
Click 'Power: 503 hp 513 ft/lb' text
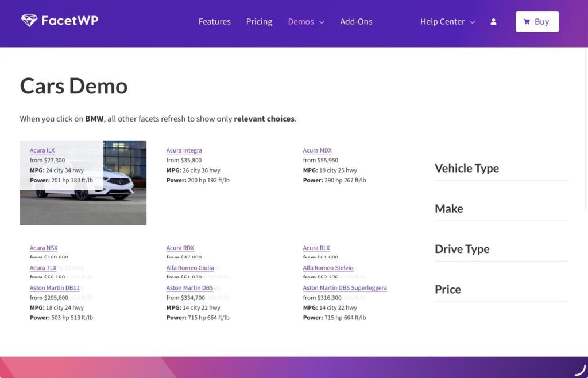61,318
